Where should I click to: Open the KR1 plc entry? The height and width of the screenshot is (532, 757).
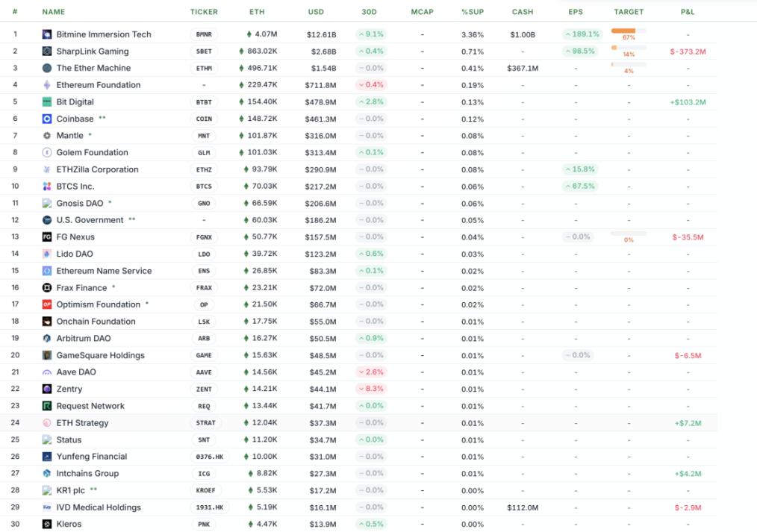click(x=70, y=490)
